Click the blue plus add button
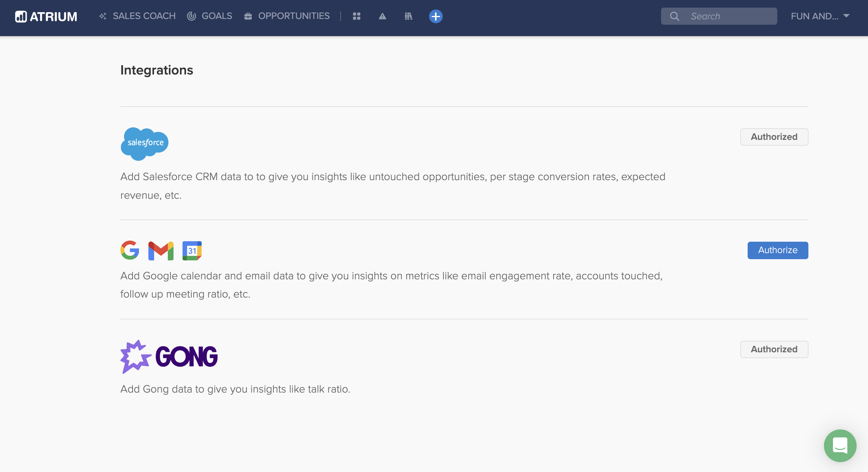Image resolution: width=868 pixels, height=472 pixels. tap(436, 16)
